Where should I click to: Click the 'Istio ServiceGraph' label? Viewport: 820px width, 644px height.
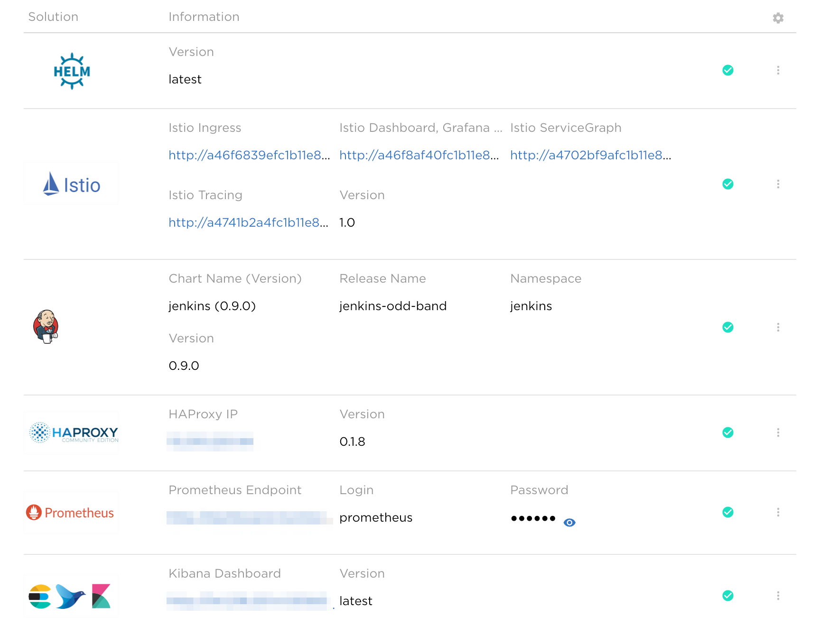pyautogui.click(x=566, y=128)
